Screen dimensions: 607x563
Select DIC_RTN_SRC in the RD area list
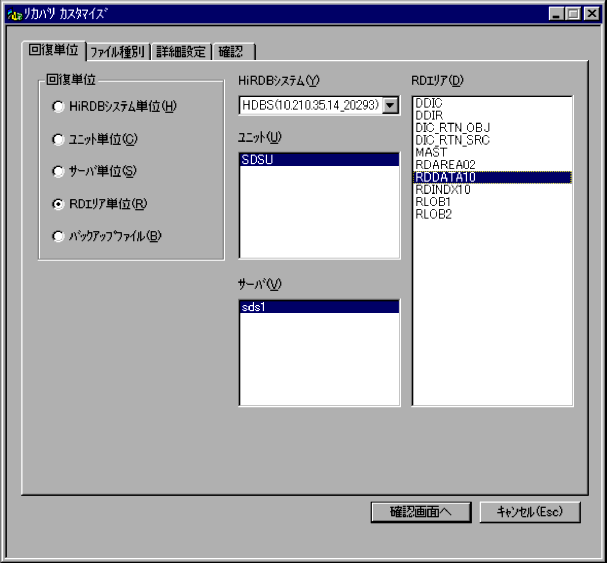(x=492, y=140)
